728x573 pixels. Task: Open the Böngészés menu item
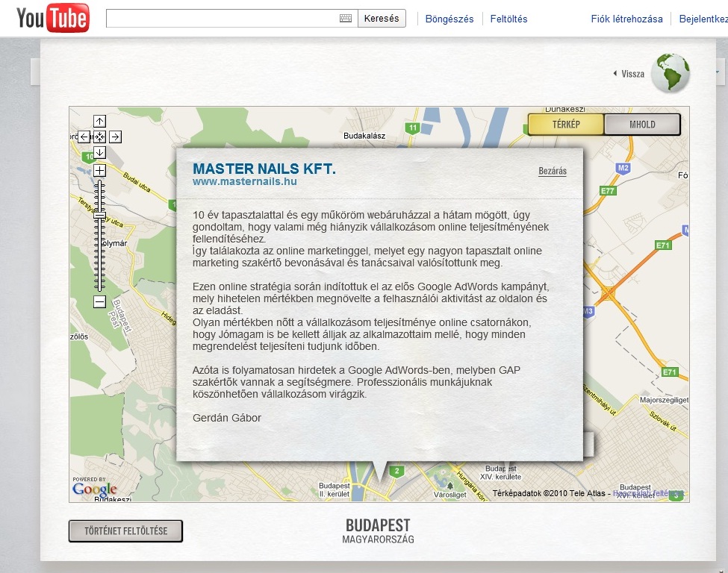[449, 19]
